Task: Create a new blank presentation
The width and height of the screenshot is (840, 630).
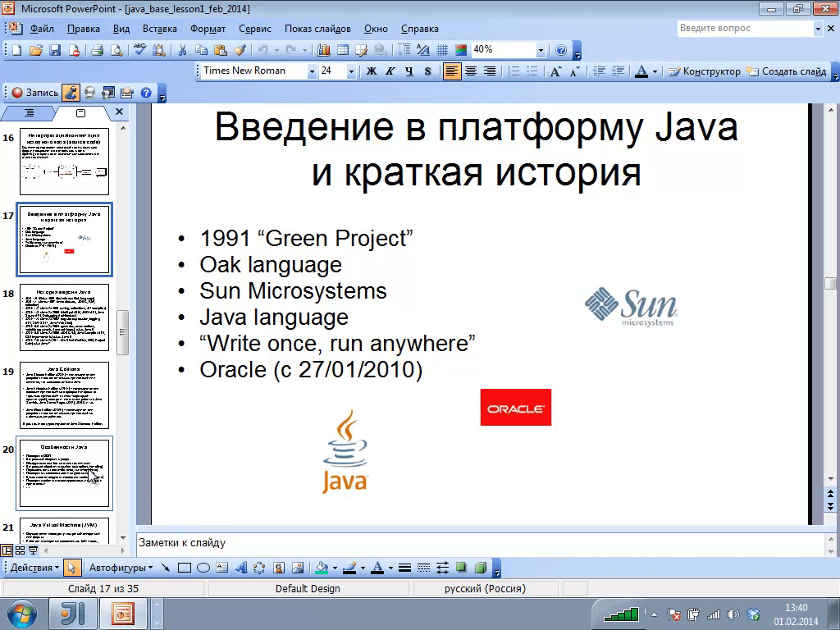Action: tap(16, 50)
